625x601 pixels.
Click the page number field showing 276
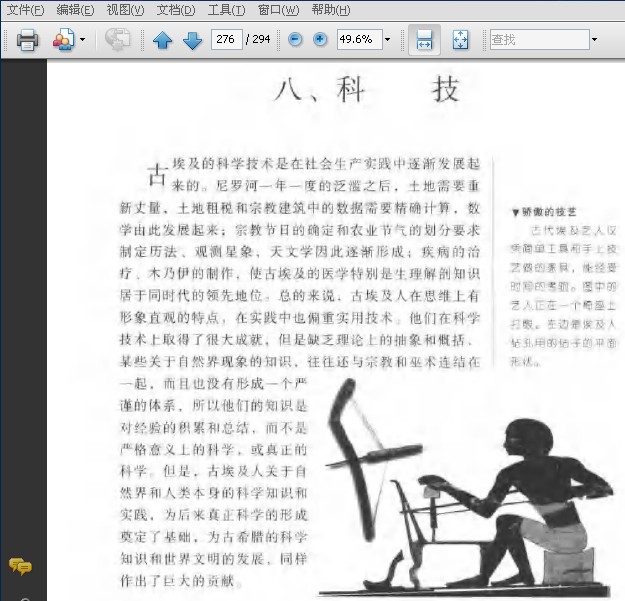tap(226, 39)
